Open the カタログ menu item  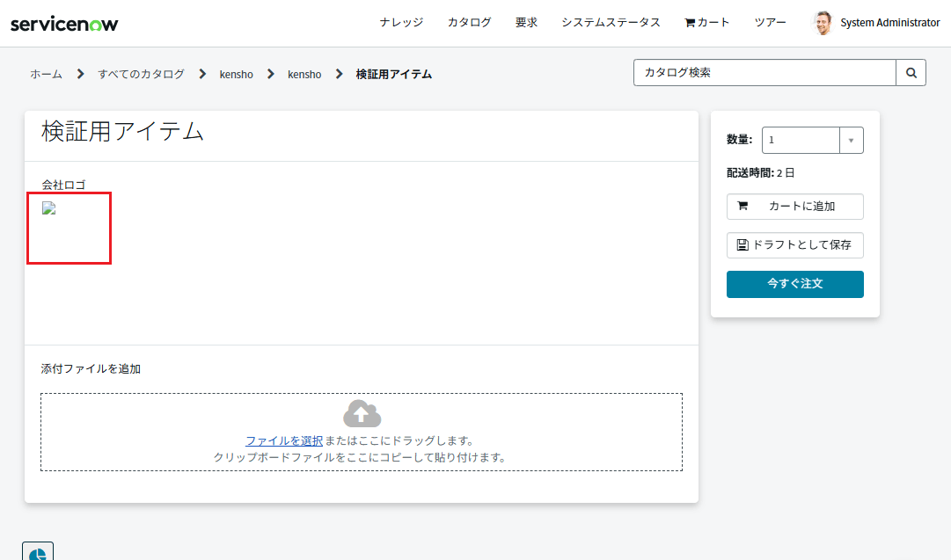click(x=469, y=23)
